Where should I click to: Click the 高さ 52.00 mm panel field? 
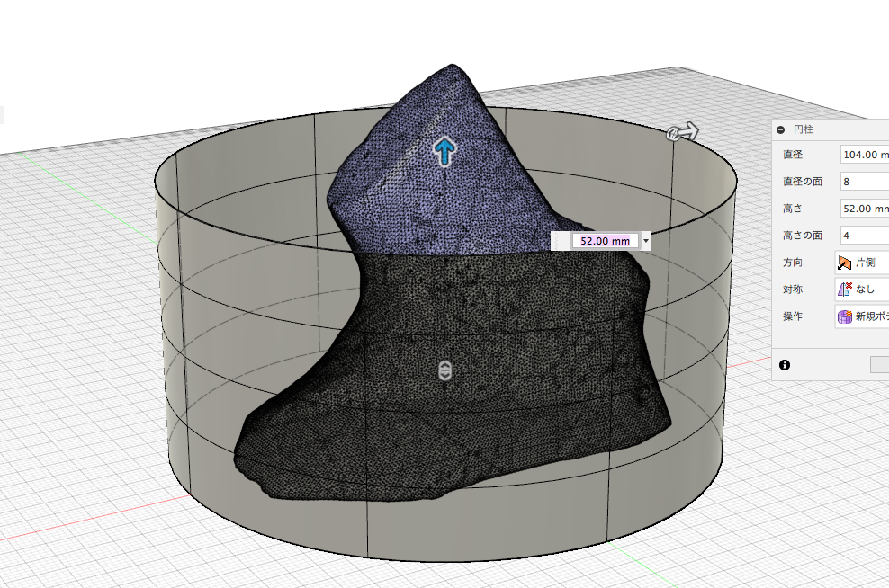pos(865,209)
